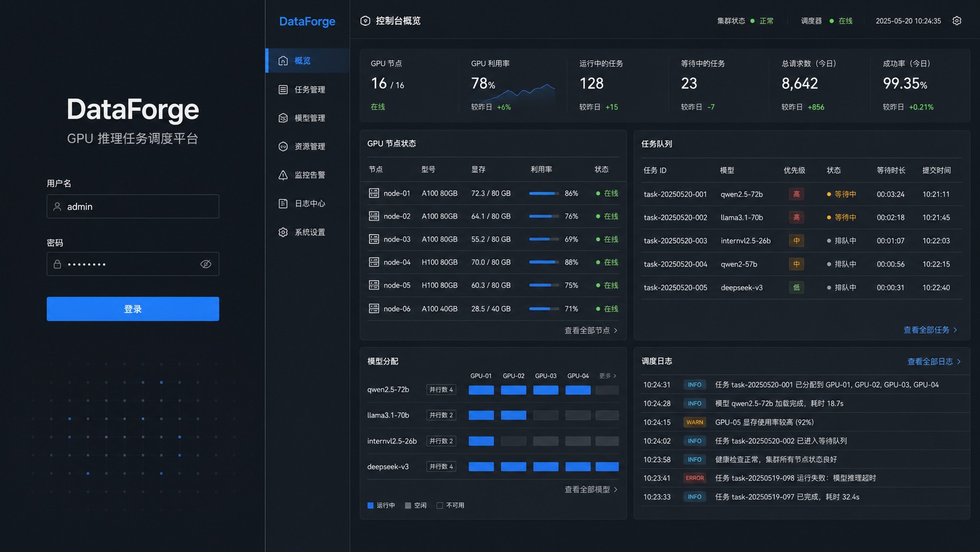Click node-06 utilization bar at 71%
Image resolution: width=980 pixels, height=552 pixels.
(x=544, y=309)
